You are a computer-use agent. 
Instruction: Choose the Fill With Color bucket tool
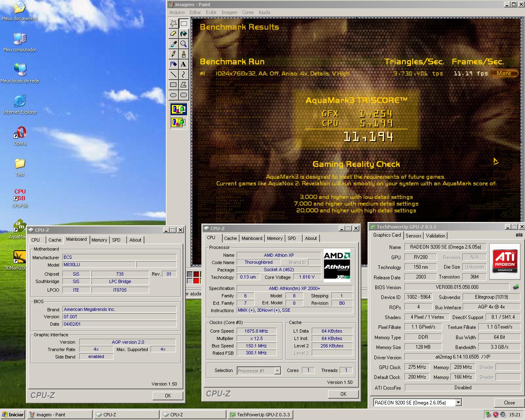coord(183,34)
